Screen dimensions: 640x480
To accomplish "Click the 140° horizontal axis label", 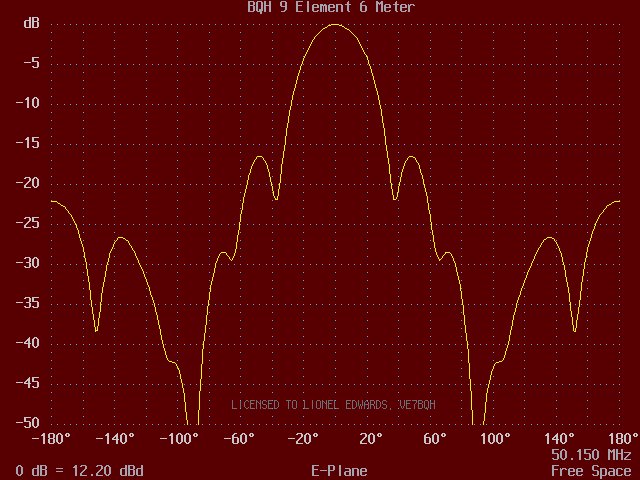I will pos(558,439).
